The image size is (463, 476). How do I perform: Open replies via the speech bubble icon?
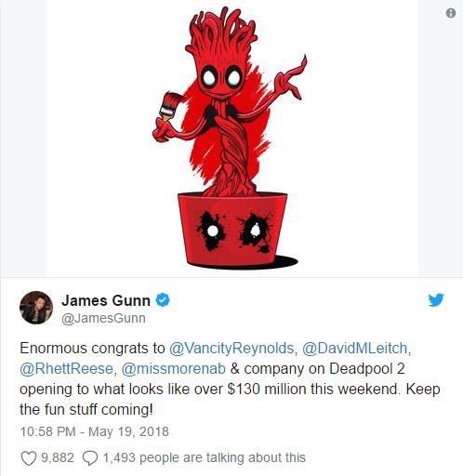coord(90,458)
